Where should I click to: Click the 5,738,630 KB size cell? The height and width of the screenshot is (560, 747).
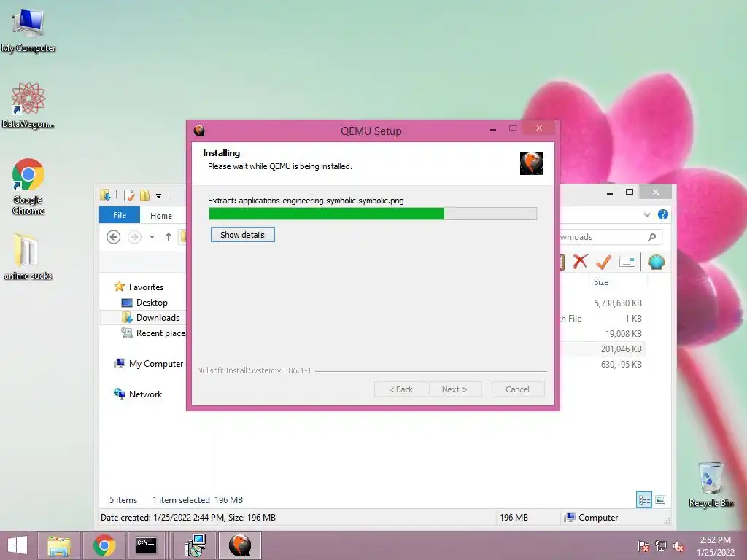click(618, 303)
